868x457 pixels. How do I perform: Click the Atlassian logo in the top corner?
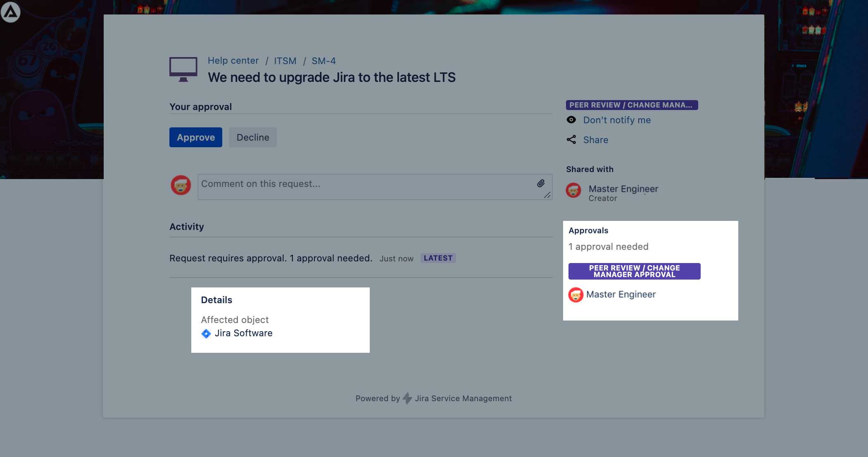coord(10,12)
